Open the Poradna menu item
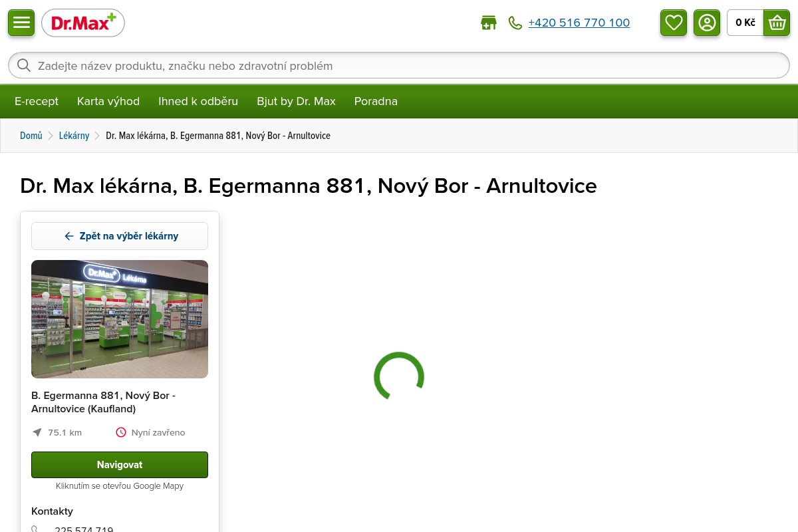The height and width of the screenshot is (532, 798). click(x=376, y=101)
